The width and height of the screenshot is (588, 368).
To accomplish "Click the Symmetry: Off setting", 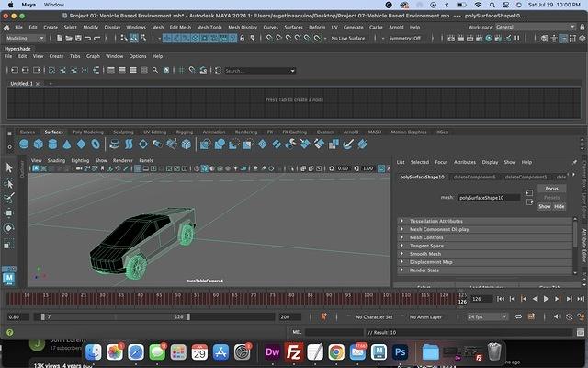I will point(404,38).
